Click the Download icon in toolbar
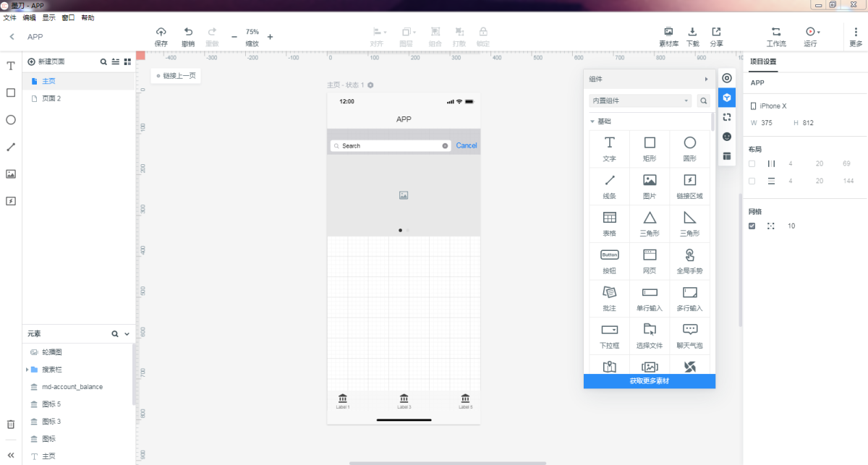868x465 pixels. tap(692, 32)
